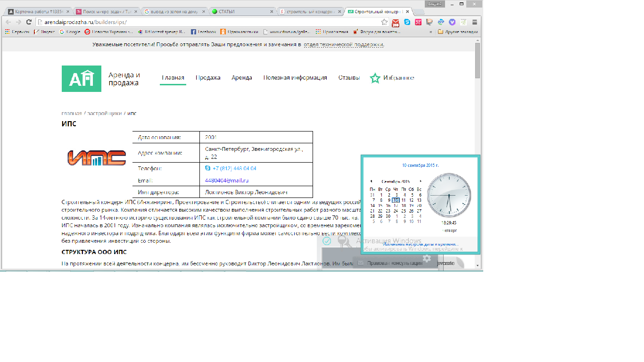
Task: Select September 30 in the calendar
Action: (388, 216)
